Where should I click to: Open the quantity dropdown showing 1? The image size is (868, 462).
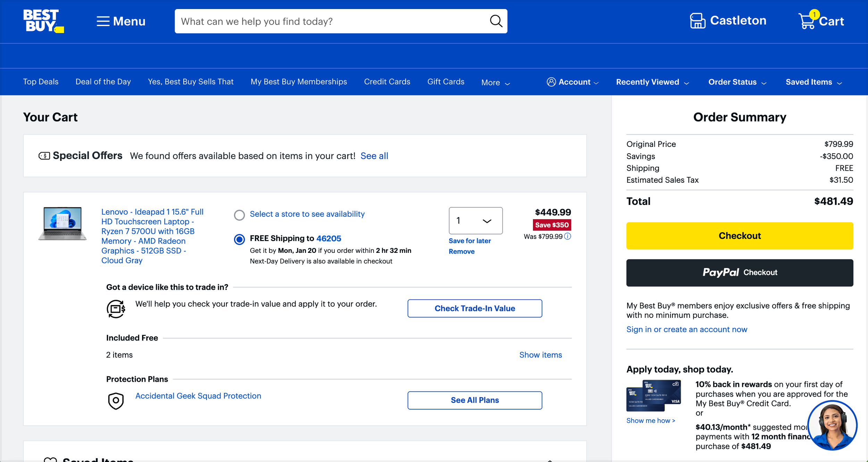475,221
